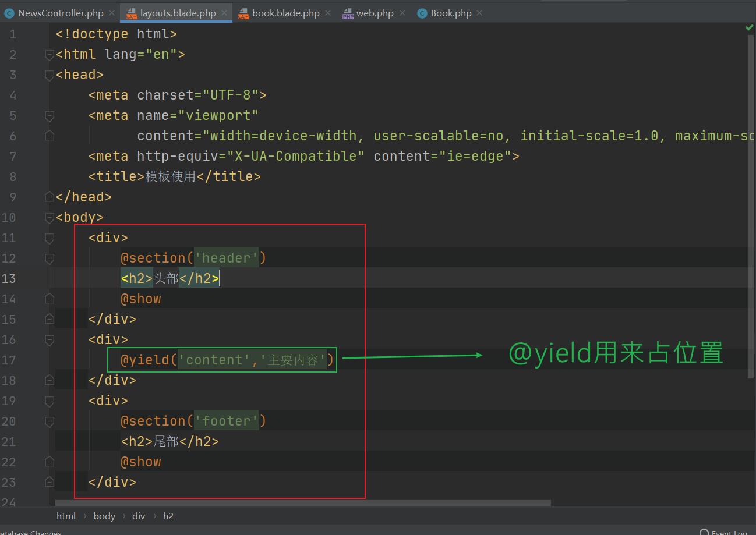Click the html breadcrumb
The width and height of the screenshot is (756, 535).
pyautogui.click(x=66, y=516)
